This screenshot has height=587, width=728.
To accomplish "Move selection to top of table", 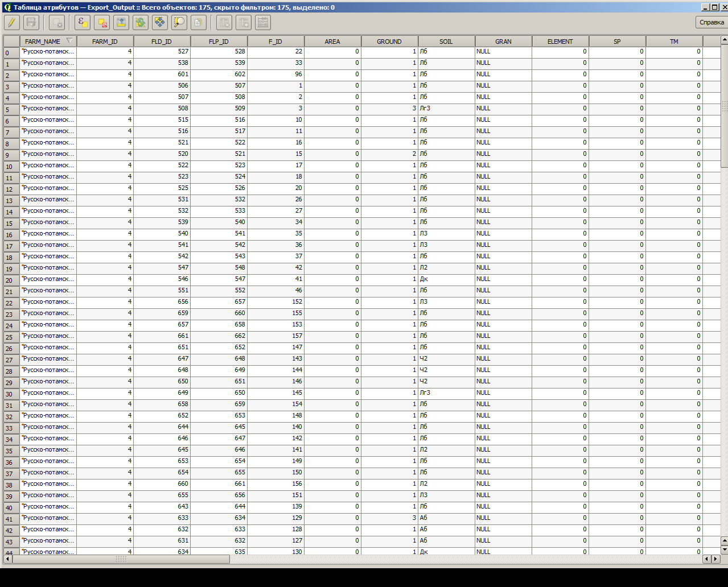I will (121, 23).
